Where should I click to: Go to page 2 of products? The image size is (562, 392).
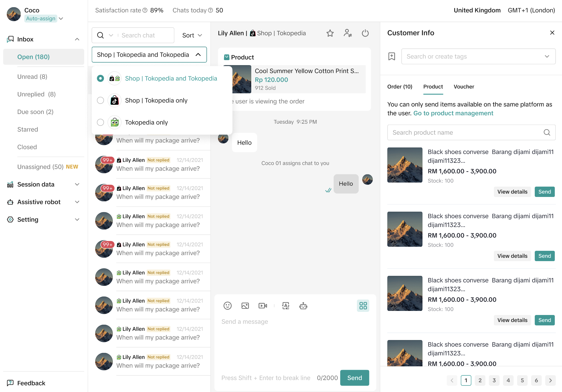[480, 380]
